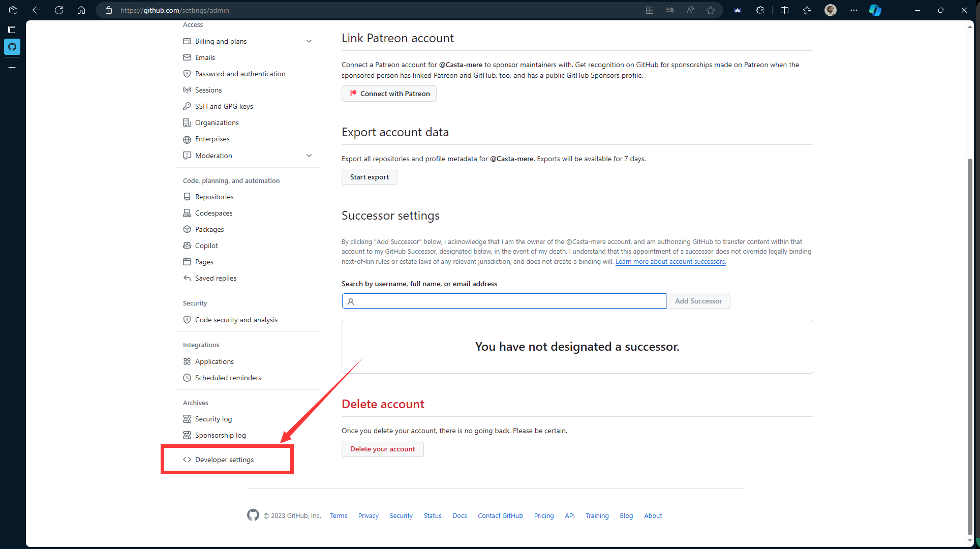Viewport: 980px width, 549px height.
Task: Click Add Successor button
Action: 698,301
